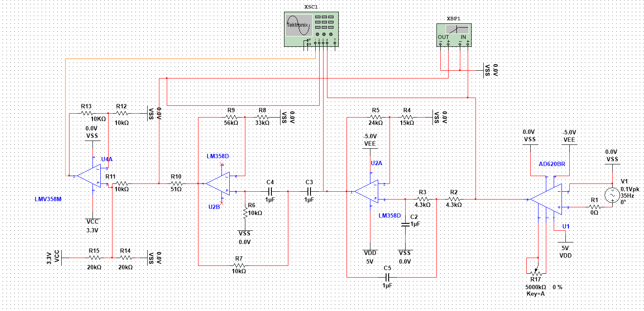Click the Key=A potentiometer label

(535, 294)
